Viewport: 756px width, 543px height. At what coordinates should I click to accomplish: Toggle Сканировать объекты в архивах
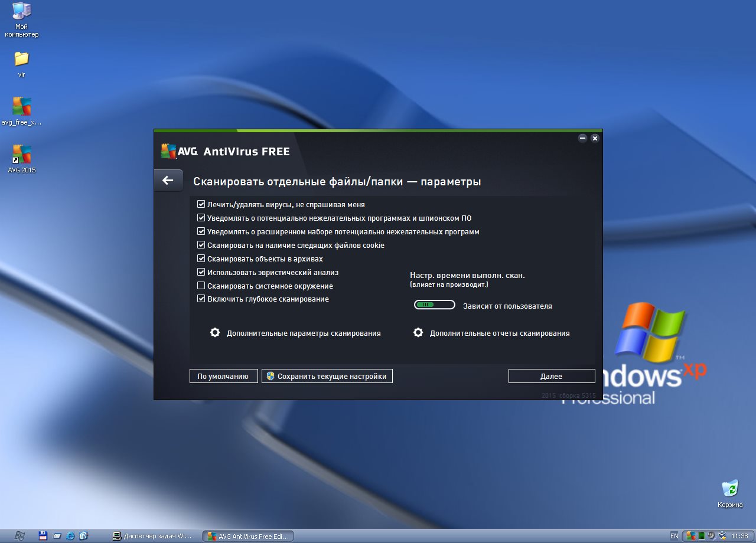[201, 259]
